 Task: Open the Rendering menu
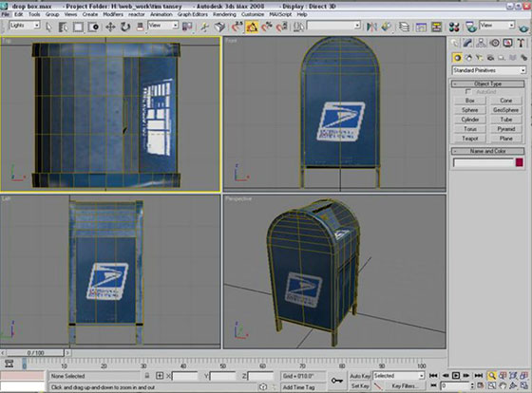[224, 14]
